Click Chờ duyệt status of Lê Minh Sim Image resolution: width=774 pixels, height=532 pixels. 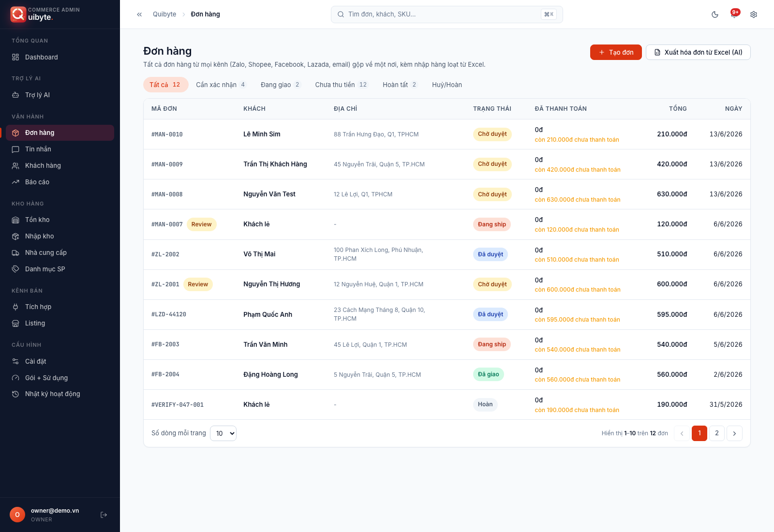[492, 134]
